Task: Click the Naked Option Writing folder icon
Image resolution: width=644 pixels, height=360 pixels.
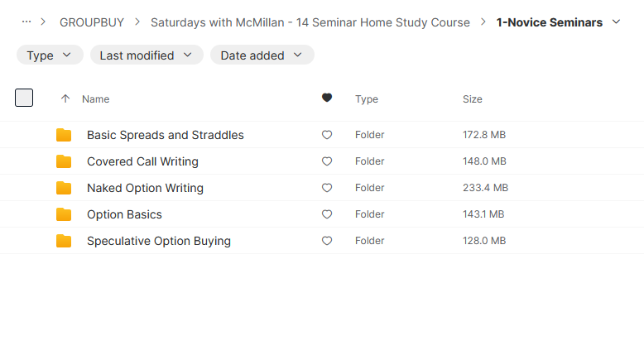Action: click(x=64, y=188)
